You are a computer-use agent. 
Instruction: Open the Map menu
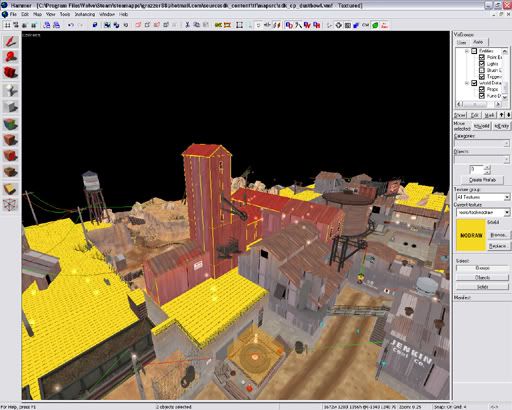point(37,14)
